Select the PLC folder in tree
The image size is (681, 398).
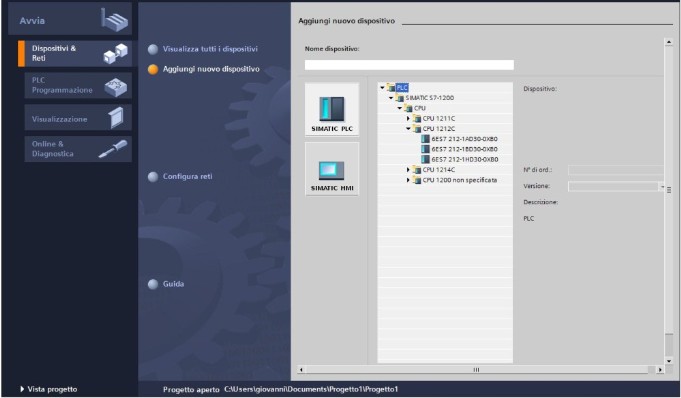(402, 88)
